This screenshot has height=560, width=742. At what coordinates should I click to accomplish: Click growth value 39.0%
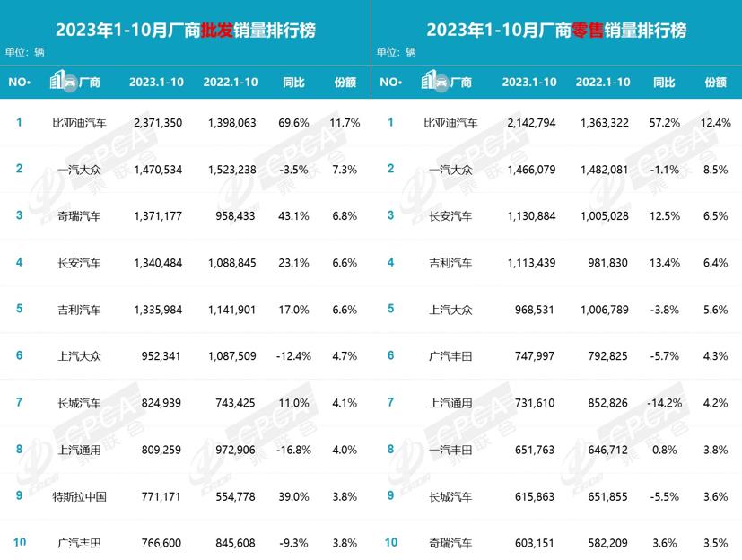point(293,496)
